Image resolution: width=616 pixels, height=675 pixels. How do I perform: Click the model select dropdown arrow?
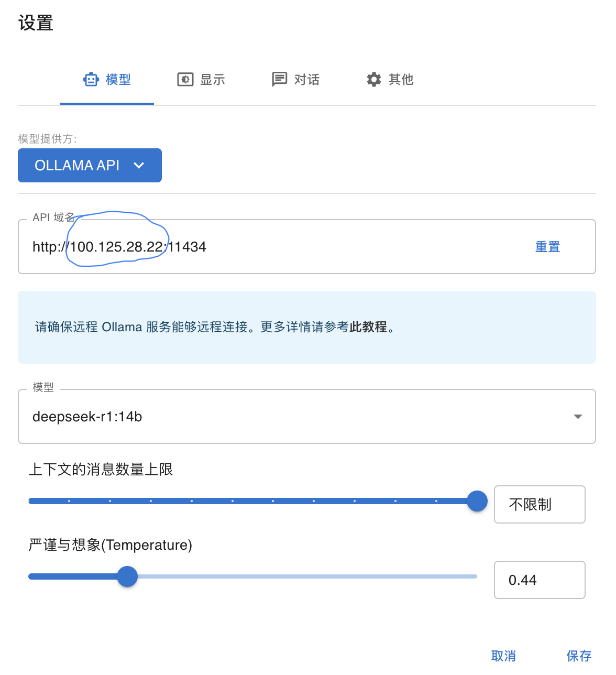(x=578, y=417)
